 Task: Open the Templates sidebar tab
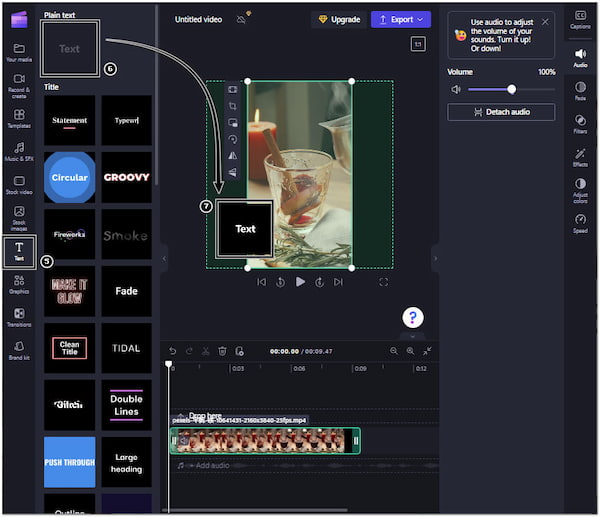point(19,119)
